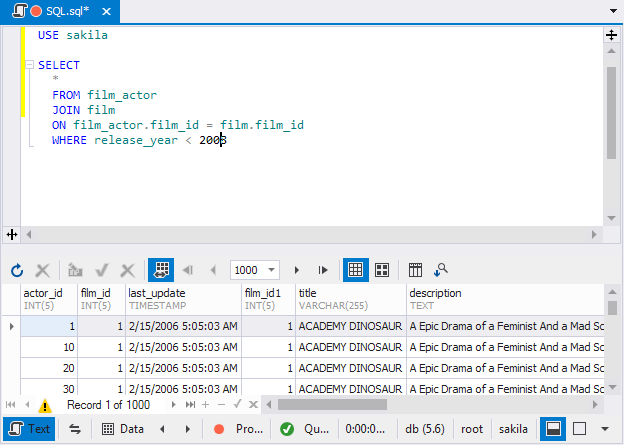This screenshot has width=624, height=445.
Task: Switch to the Text view tab
Action: (x=29, y=429)
